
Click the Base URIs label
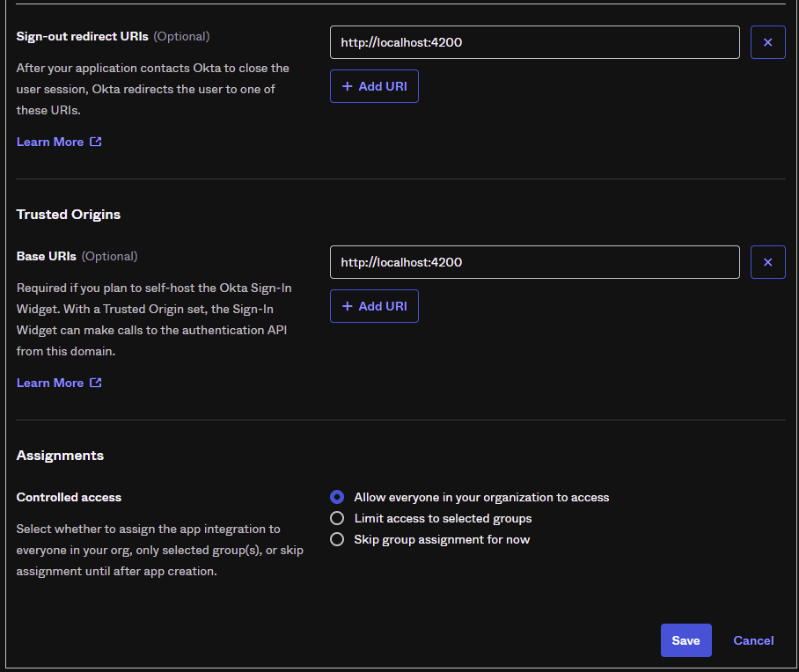pos(47,256)
